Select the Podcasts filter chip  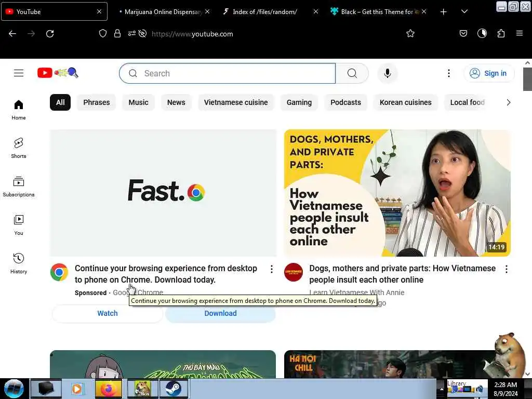345,102
